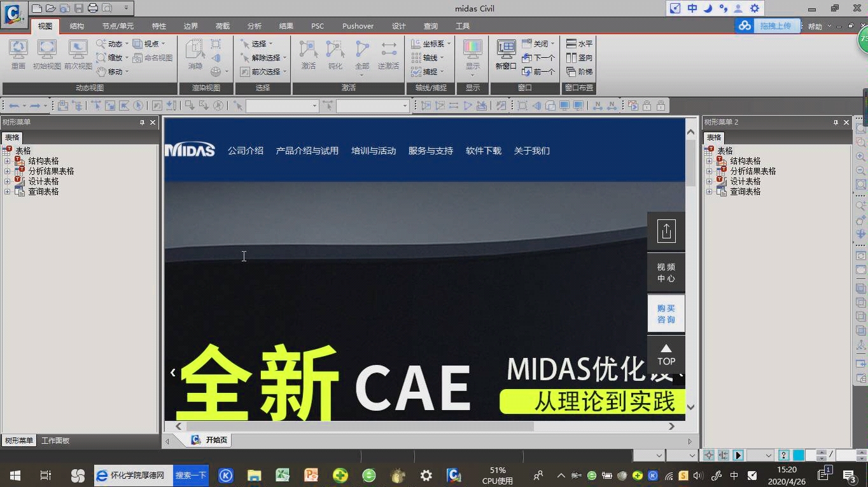The width and height of the screenshot is (868, 487).
Task: Open the 结构 ribbon tab
Action: [x=77, y=26]
